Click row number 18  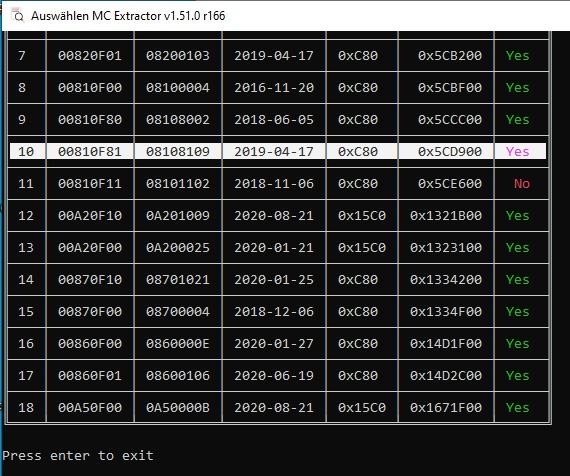click(x=26, y=408)
